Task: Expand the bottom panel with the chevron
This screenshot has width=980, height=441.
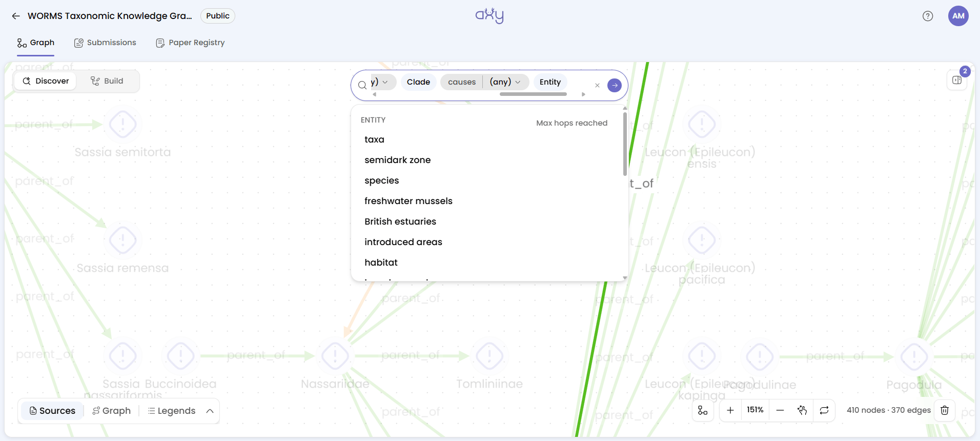Action: (210, 411)
